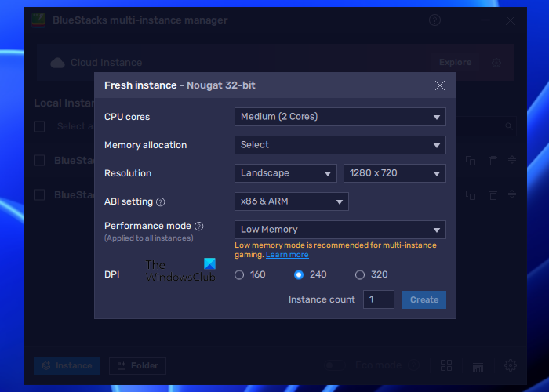The width and height of the screenshot is (549, 392).
Task: Click delete icon for first BlueStacks instance
Action: pos(493,161)
